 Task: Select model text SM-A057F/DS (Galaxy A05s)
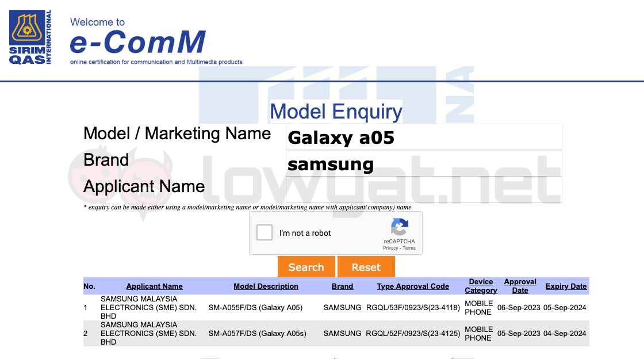pos(258,334)
